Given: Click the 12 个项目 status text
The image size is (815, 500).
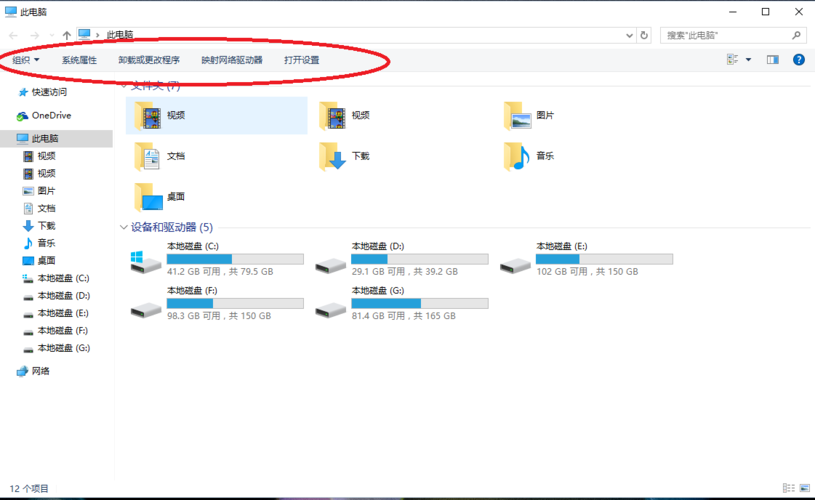Looking at the screenshot, I should coord(29,489).
